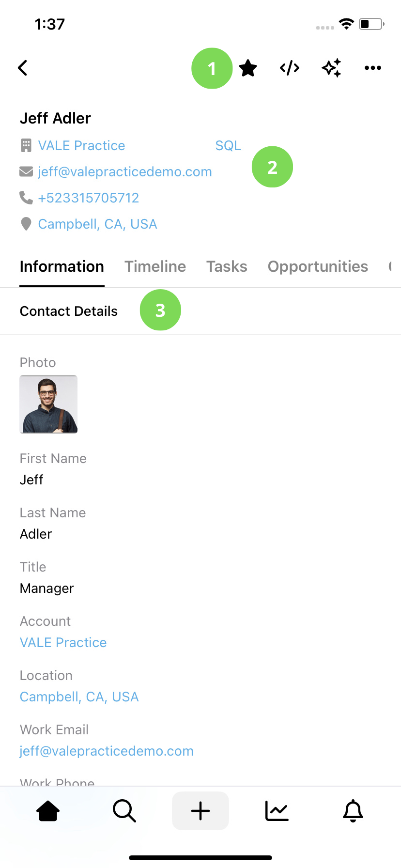Go to Home in bottom bar
401x868 pixels.
point(48,811)
